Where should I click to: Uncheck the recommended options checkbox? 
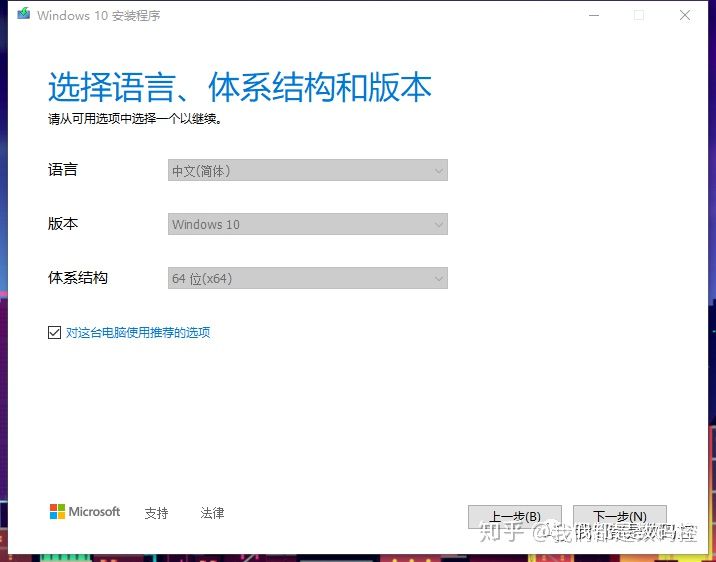coord(54,332)
